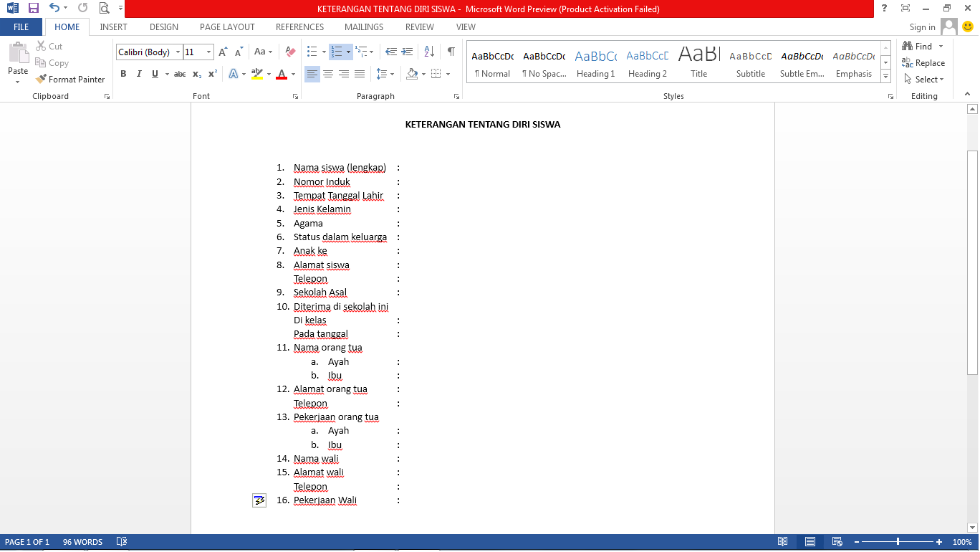980x552 pixels.
Task: Click the Repeat typing icon in title bar
Action: point(82,9)
